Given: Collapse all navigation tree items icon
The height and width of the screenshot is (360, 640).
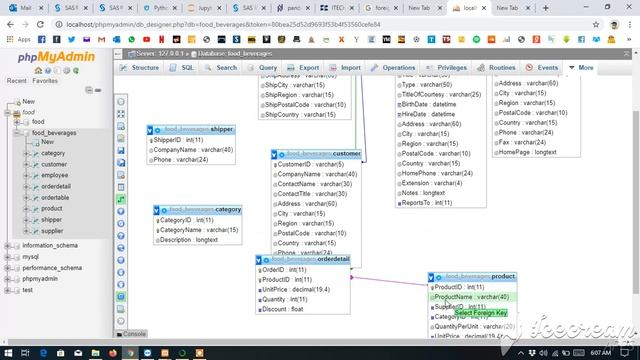Looking at the screenshot, I should (89, 90).
